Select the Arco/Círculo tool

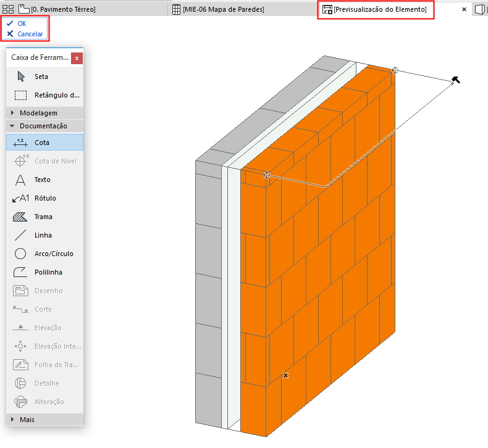click(44, 254)
